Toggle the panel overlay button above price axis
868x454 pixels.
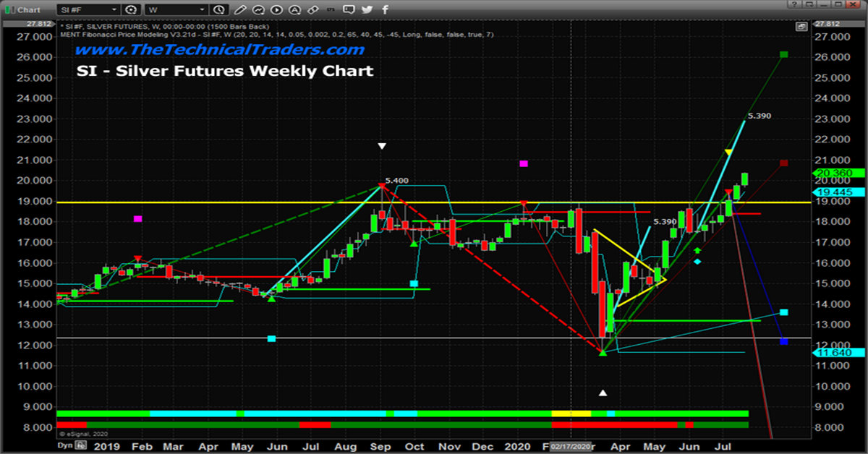pos(801,26)
